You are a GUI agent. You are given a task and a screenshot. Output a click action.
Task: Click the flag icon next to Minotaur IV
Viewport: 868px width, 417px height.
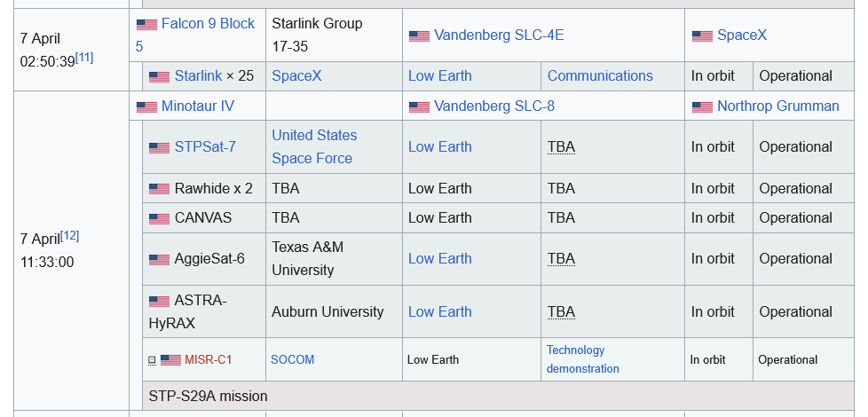(146, 107)
